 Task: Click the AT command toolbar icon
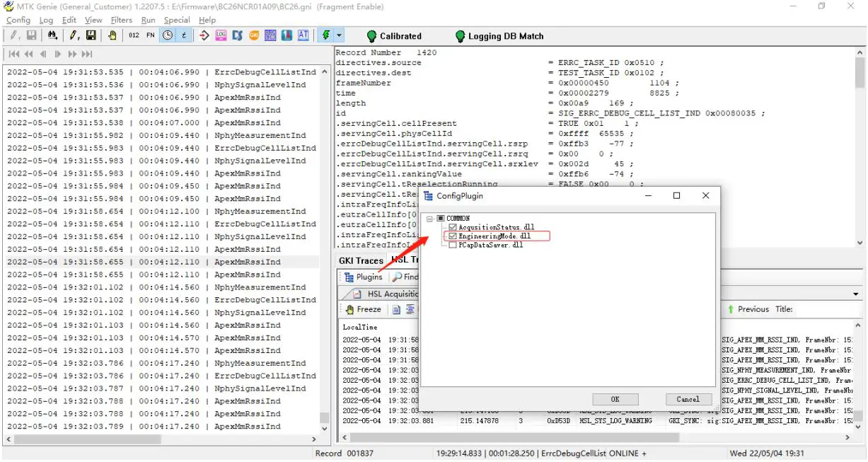click(303, 35)
